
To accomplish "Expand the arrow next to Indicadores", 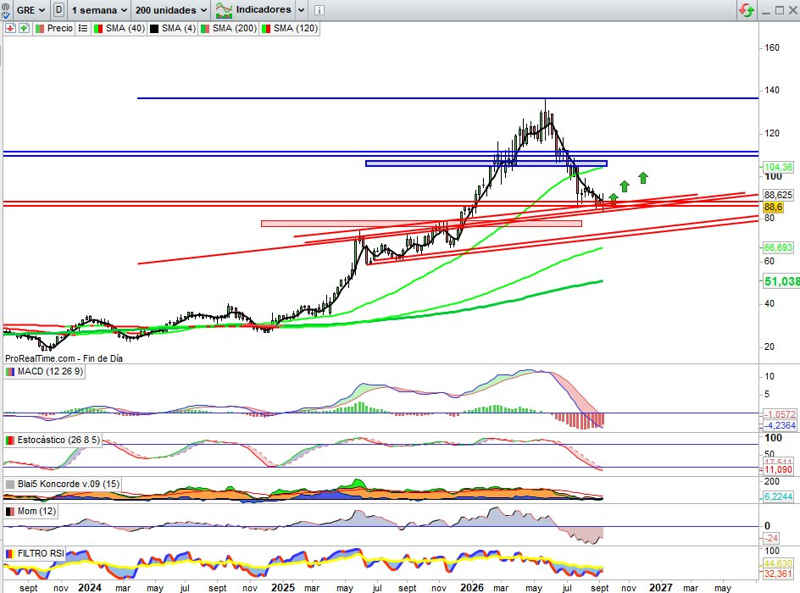I will [301, 10].
